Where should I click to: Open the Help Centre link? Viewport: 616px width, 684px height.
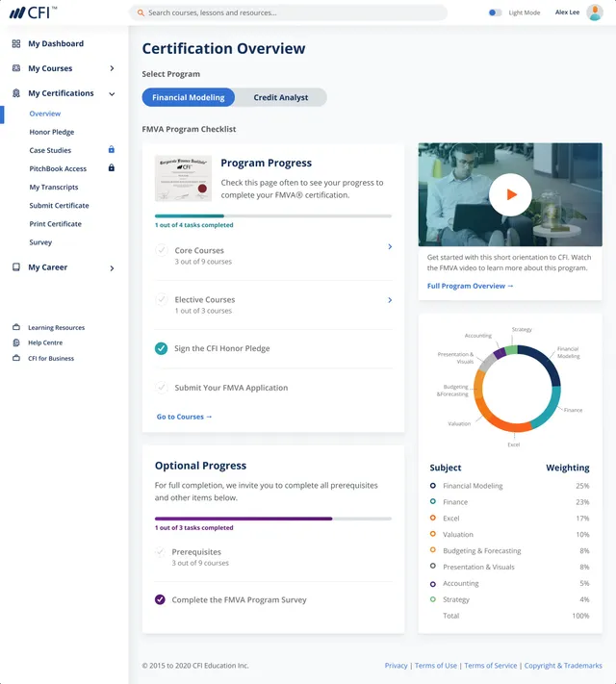click(x=45, y=342)
